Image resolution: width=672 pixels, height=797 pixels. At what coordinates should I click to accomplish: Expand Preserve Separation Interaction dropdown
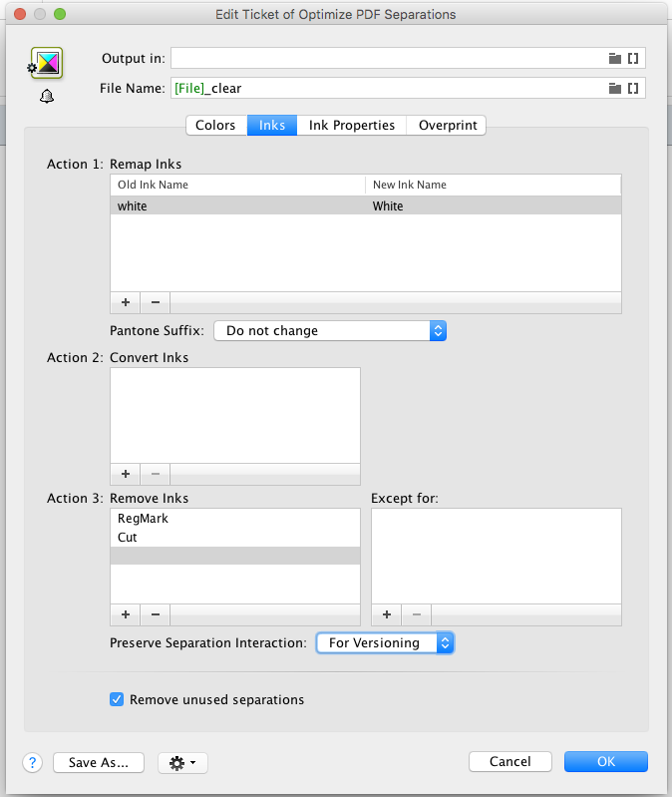tap(385, 643)
